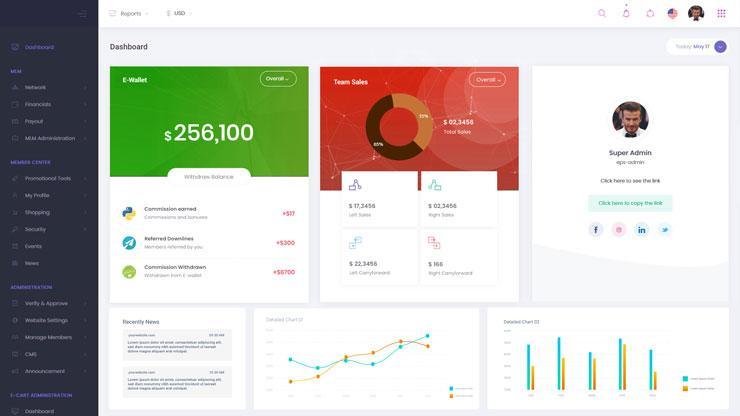
Task: Click the Website Settings sidebar icon
Action: (x=15, y=320)
